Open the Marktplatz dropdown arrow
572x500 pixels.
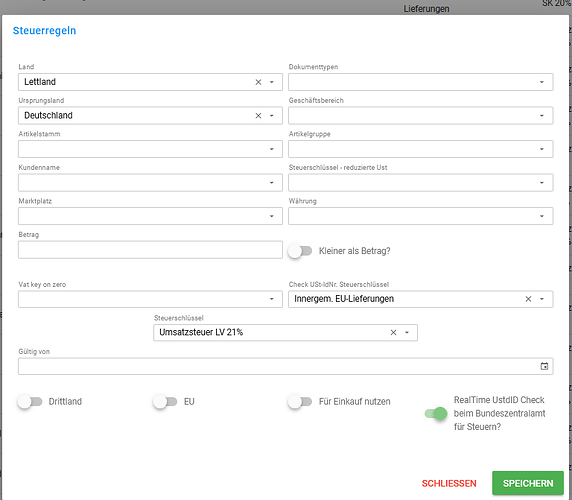click(x=271, y=216)
